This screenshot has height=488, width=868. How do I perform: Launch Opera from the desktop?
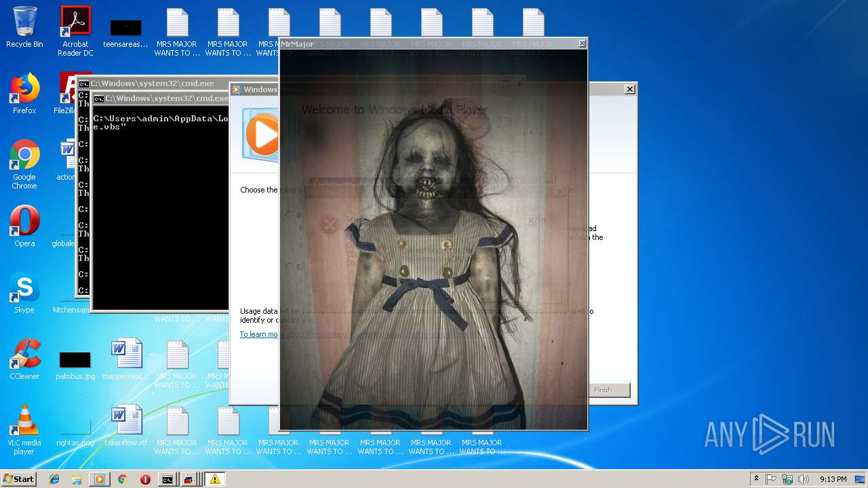coord(24,226)
